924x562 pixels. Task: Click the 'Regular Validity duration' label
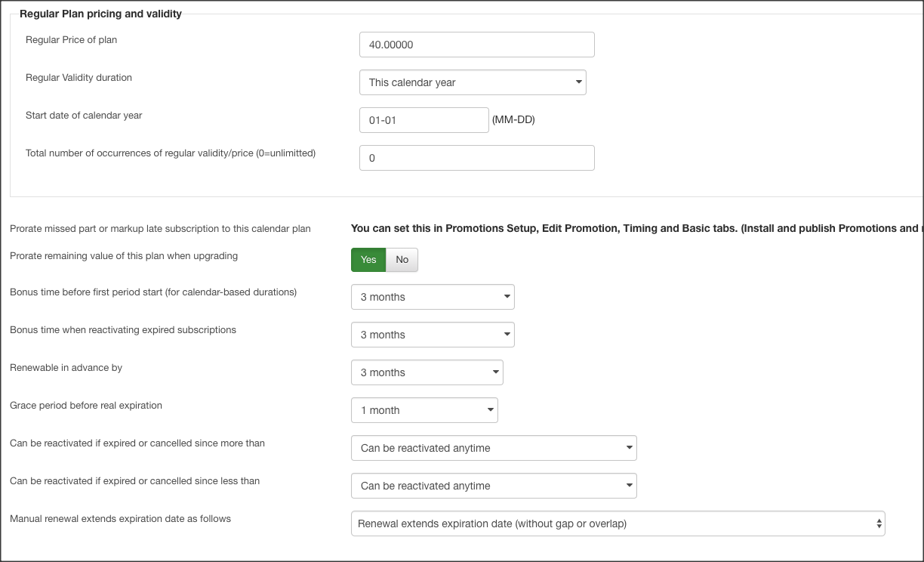click(79, 77)
